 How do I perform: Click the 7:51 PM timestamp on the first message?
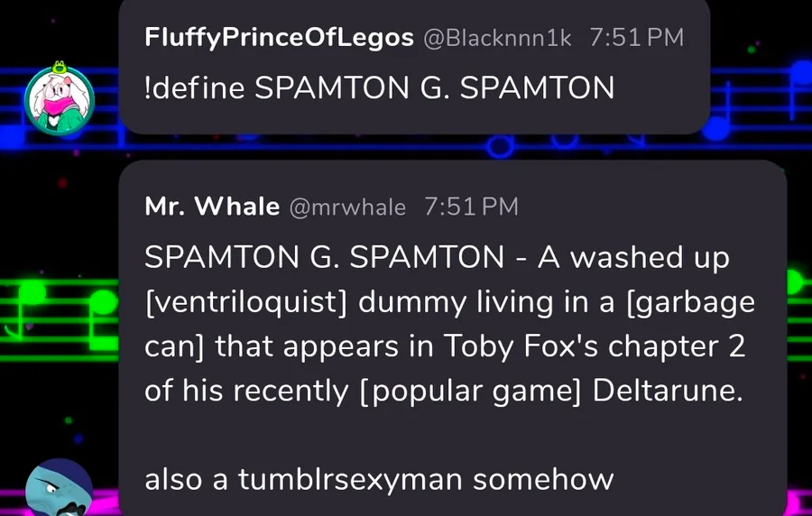click(x=636, y=38)
